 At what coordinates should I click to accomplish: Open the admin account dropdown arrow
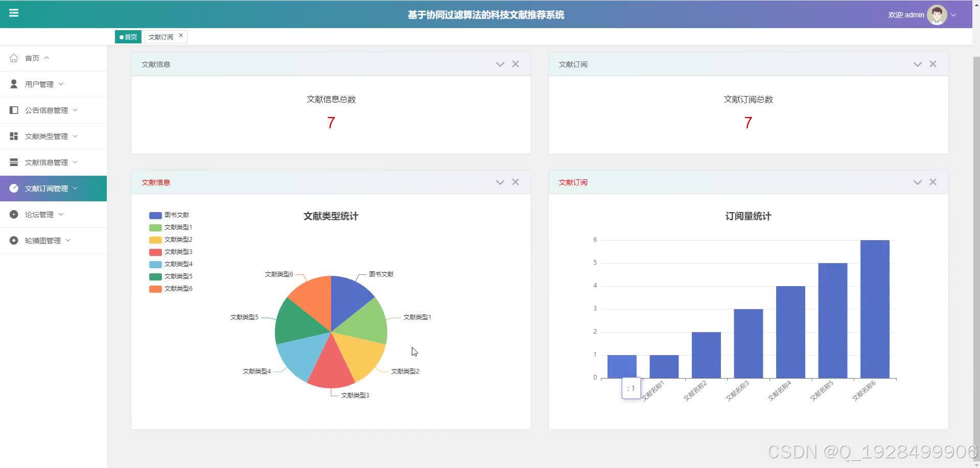[953, 15]
